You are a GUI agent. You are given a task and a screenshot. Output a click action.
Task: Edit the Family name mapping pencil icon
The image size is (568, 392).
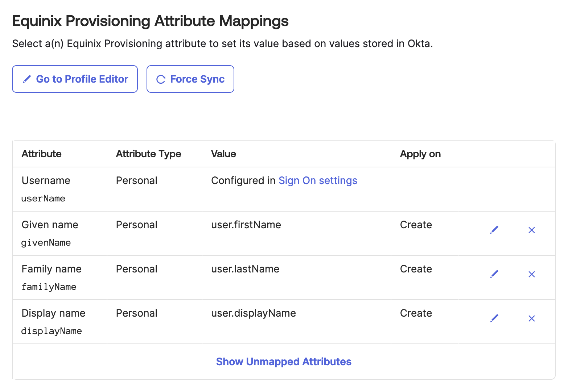point(494,274)
